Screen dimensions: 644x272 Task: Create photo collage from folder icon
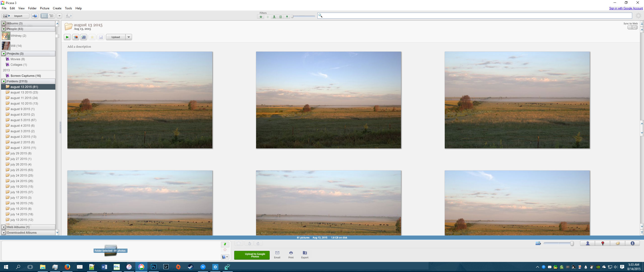(x=75, y=37)
